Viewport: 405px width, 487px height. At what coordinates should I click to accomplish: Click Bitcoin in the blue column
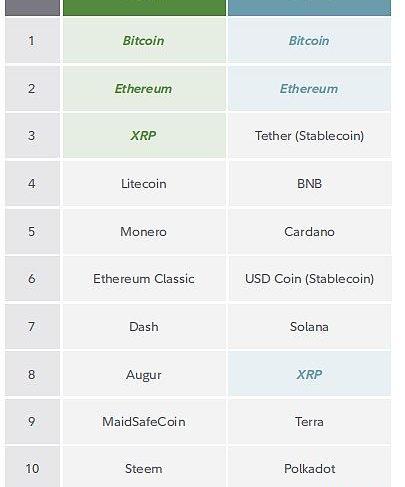point(309,40)
